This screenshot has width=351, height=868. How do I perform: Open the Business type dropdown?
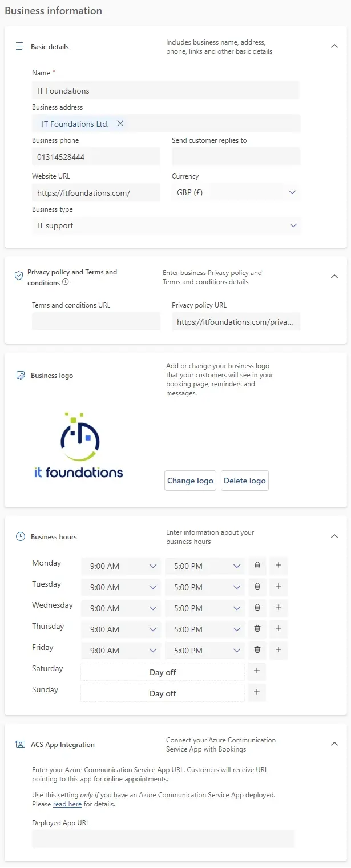coord(166,226)
